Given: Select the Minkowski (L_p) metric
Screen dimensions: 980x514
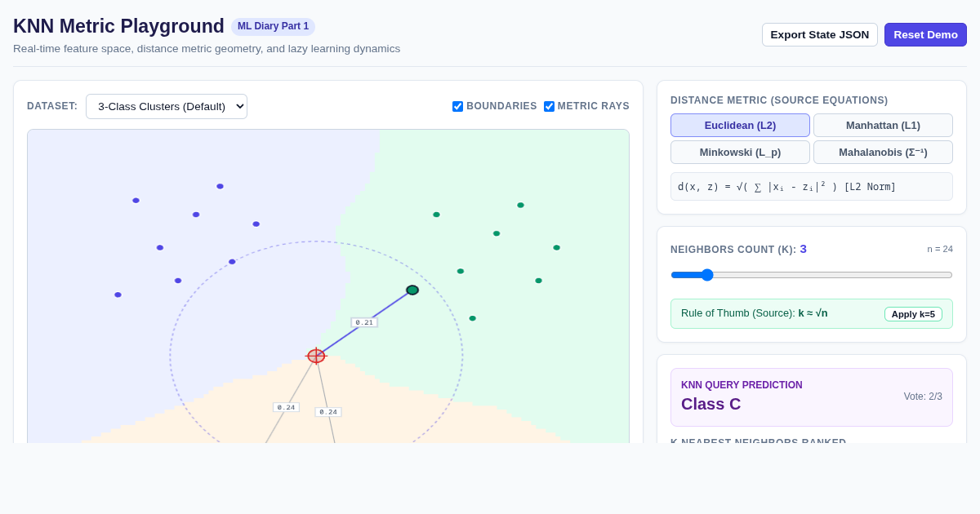Looking at the screenshot, I should coord(740,152).
